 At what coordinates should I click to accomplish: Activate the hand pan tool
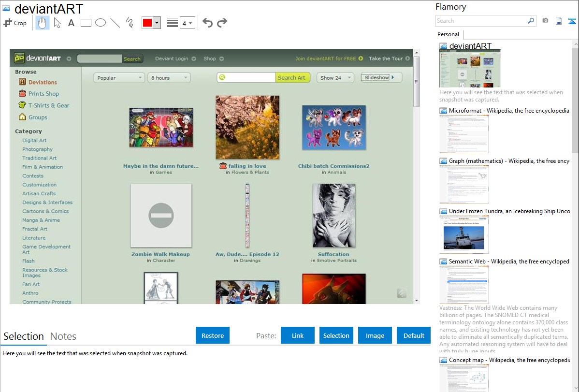[x=42, y=23]
